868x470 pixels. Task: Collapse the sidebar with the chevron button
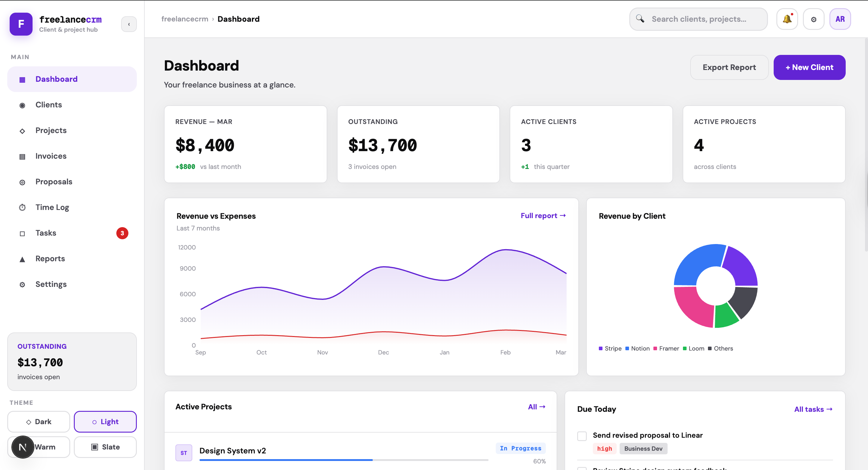(x=129, y=24)
